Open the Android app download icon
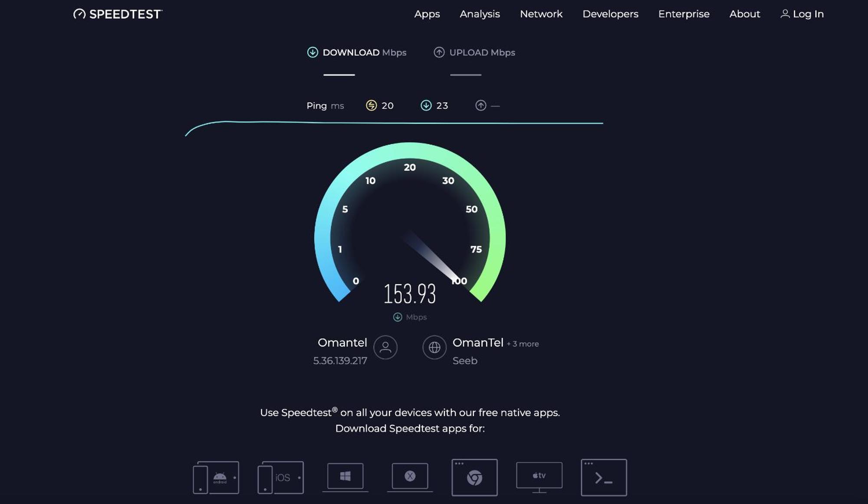Image resolution: width=868 pixels, height=504 pixels. coord(216,478)
